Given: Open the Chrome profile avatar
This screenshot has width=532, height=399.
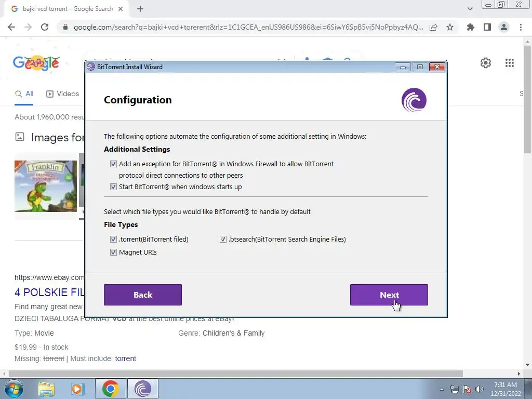Looking at the screenshot, I should pyautogui.click(x=504, y=27).
